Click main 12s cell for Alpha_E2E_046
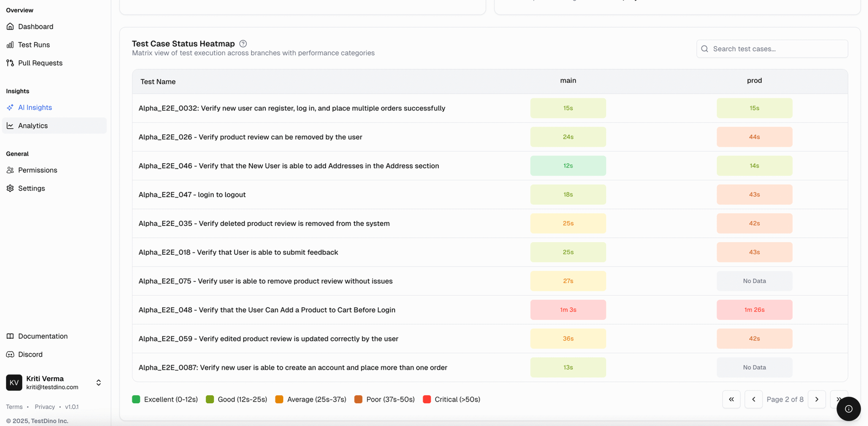Screen dimensions: 868x426 pos(568,166)
